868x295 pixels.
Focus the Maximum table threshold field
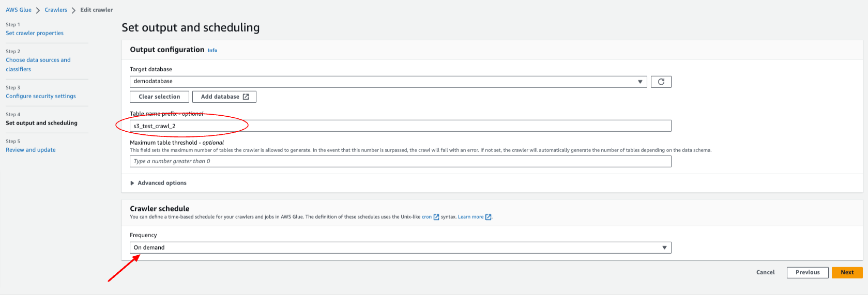(400, 161)
